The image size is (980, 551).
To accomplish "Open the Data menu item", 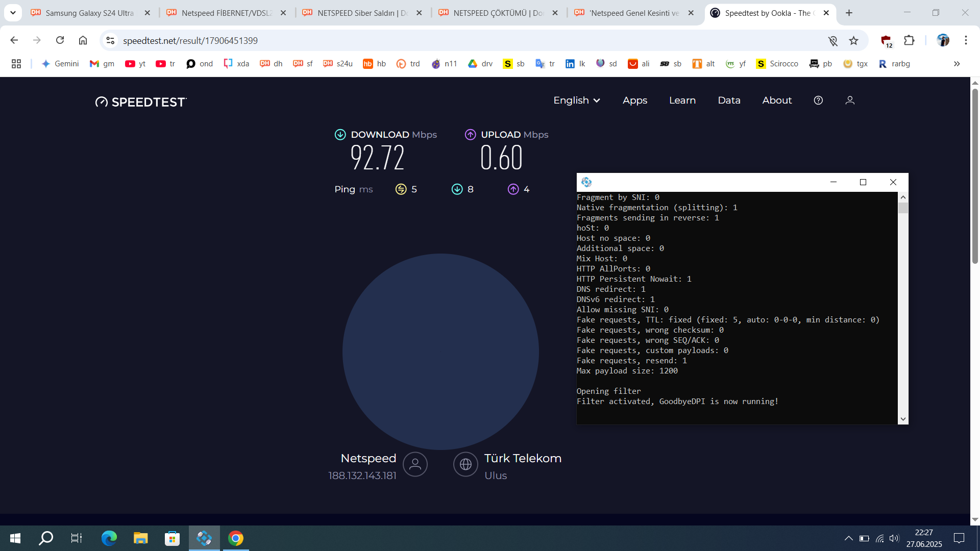I will point(729,101).
